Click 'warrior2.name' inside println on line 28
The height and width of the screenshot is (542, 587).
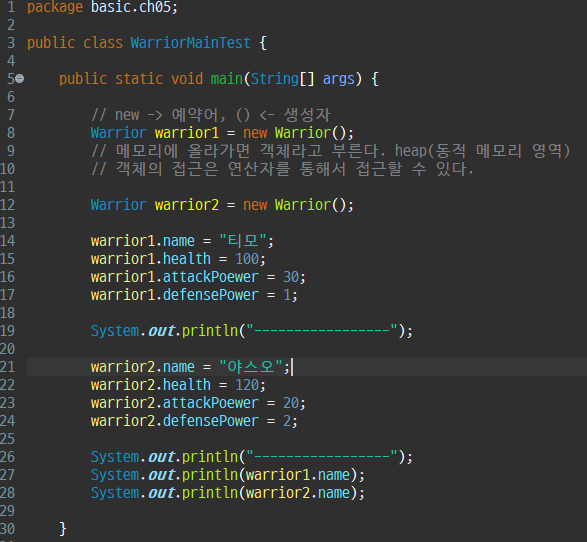pyautogui.click(x=298, y=493)
